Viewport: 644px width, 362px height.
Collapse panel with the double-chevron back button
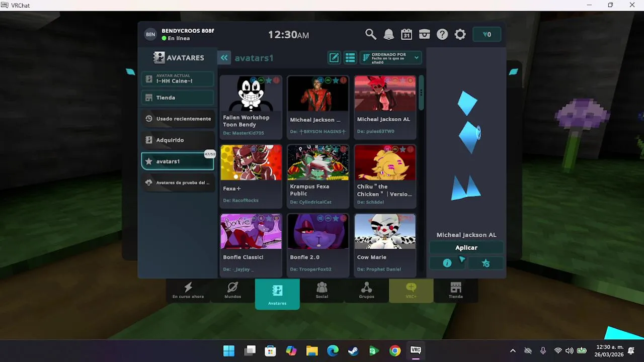pos(224,58)
